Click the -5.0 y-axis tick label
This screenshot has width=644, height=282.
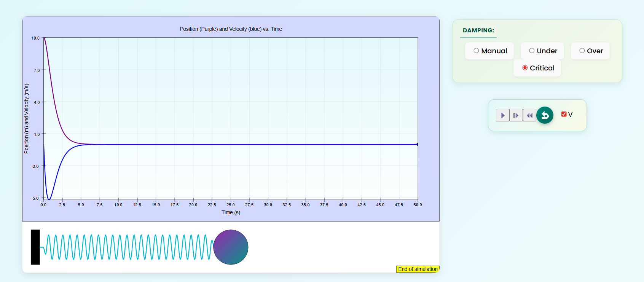click(x=35, y=198)
